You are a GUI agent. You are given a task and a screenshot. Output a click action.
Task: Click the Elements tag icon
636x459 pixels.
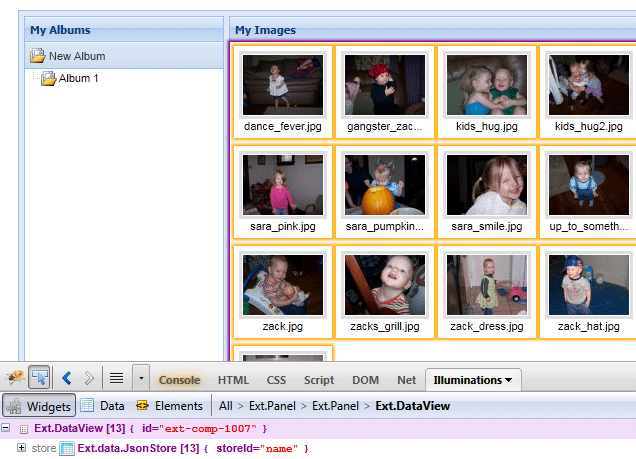tap(142, 405)
